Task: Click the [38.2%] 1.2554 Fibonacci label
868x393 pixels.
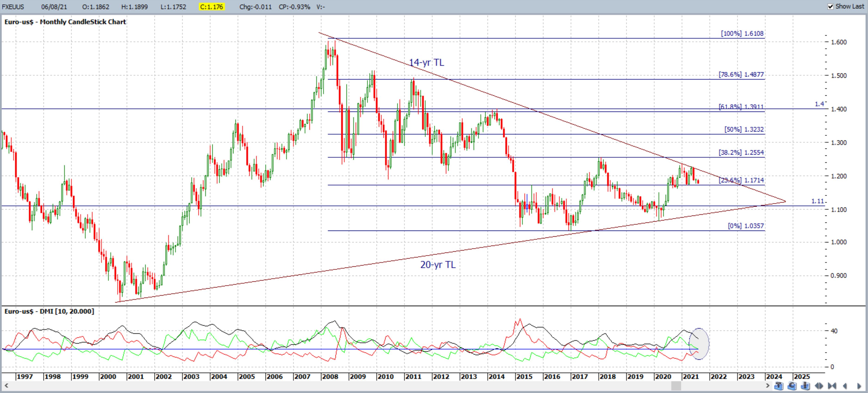Action: pos(741,152)
